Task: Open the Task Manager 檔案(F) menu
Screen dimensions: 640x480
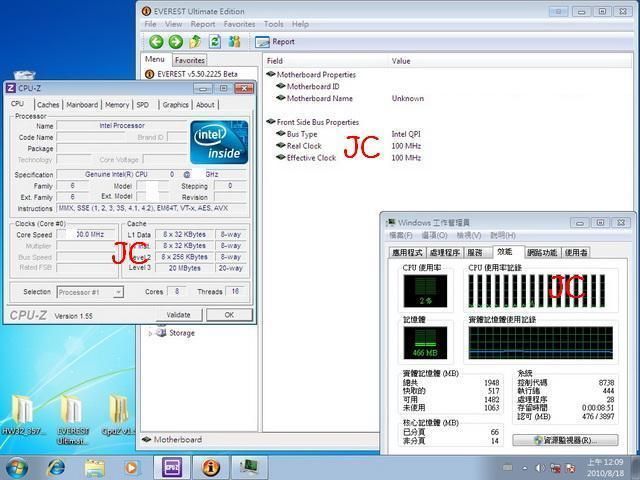Action: tap(400, 236)
